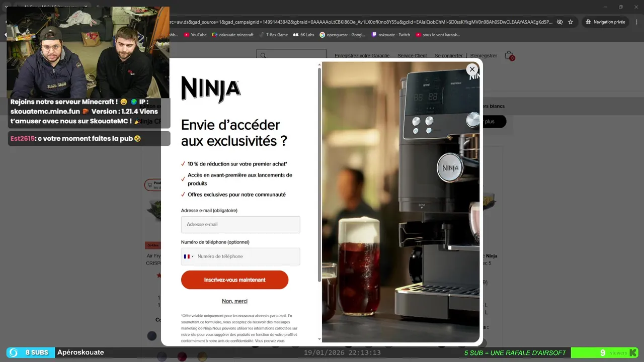Open the YouTube bookmark
Image resolution: width=644 pixels, height=362 pixels.
point(195,35)
